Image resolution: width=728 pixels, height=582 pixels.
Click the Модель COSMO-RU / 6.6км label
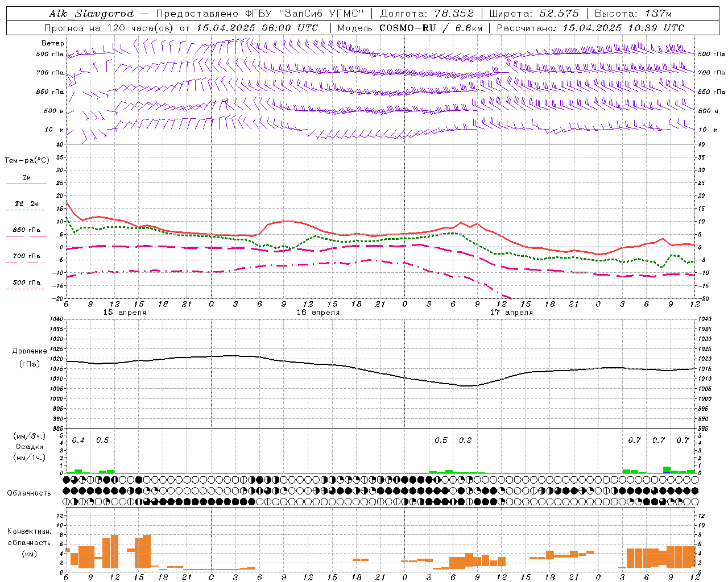pos(410,28)
